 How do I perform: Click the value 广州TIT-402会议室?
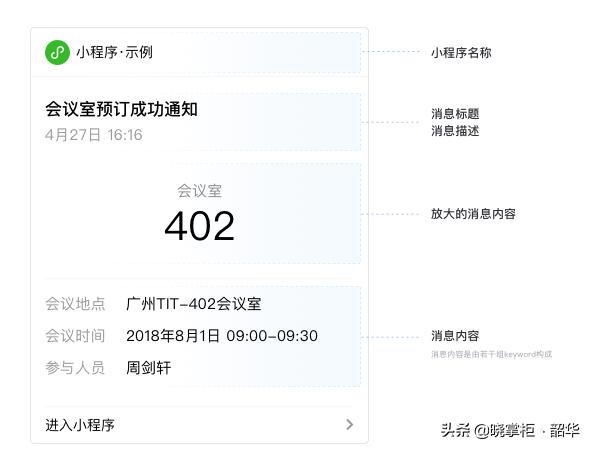pyautogui.click(x=194, y=304)
